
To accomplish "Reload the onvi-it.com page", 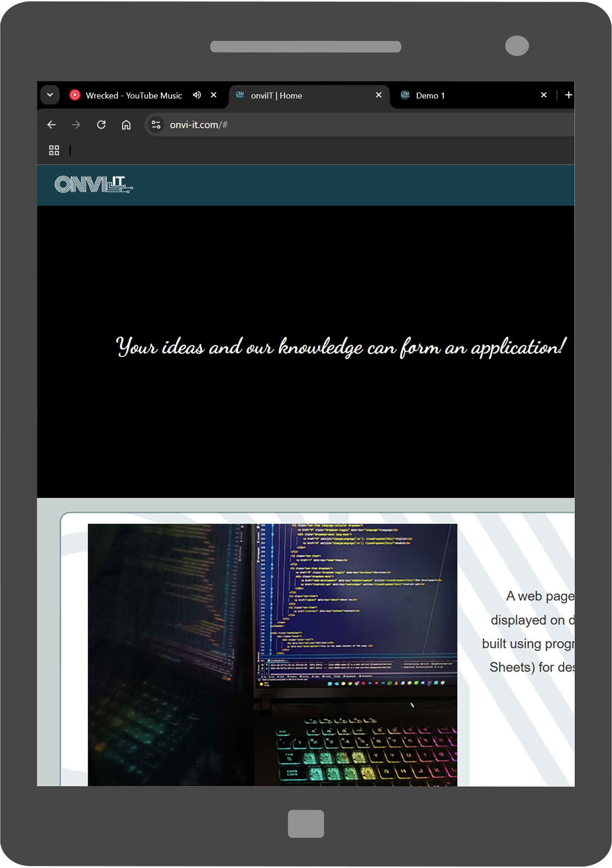I will coord(101,125).
